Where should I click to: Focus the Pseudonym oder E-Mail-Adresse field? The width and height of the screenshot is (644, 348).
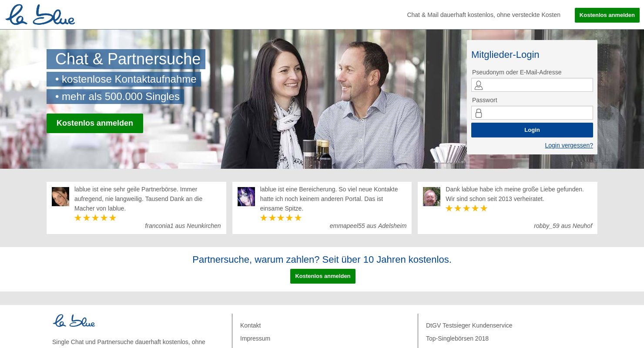click(532, 85)
